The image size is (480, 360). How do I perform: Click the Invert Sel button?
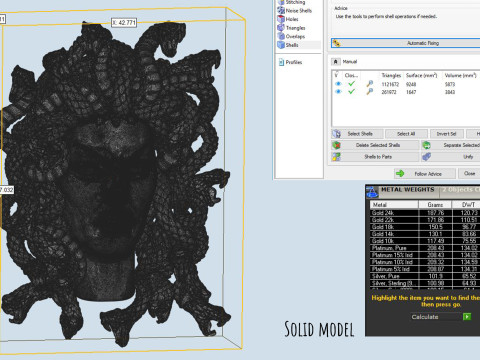(x=446, y=134)
